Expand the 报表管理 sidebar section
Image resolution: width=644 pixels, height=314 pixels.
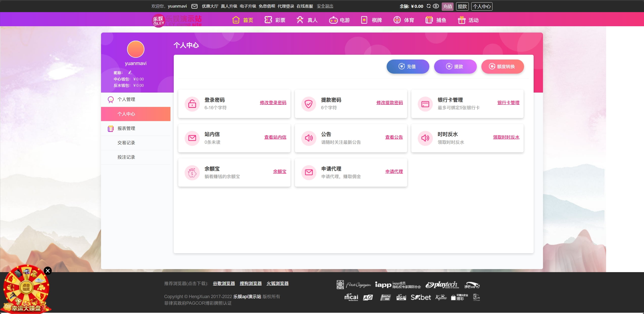[x=126, y=128]
